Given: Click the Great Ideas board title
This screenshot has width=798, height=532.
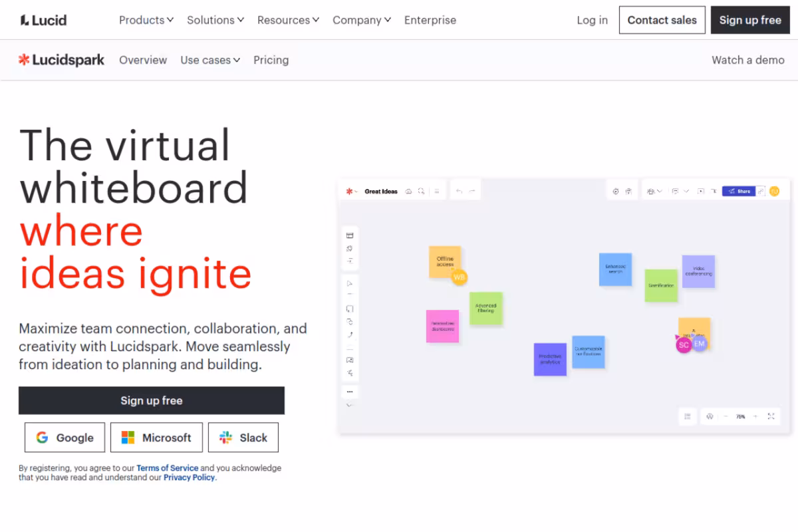Looking at the screenshot, I should pos(381,192).
